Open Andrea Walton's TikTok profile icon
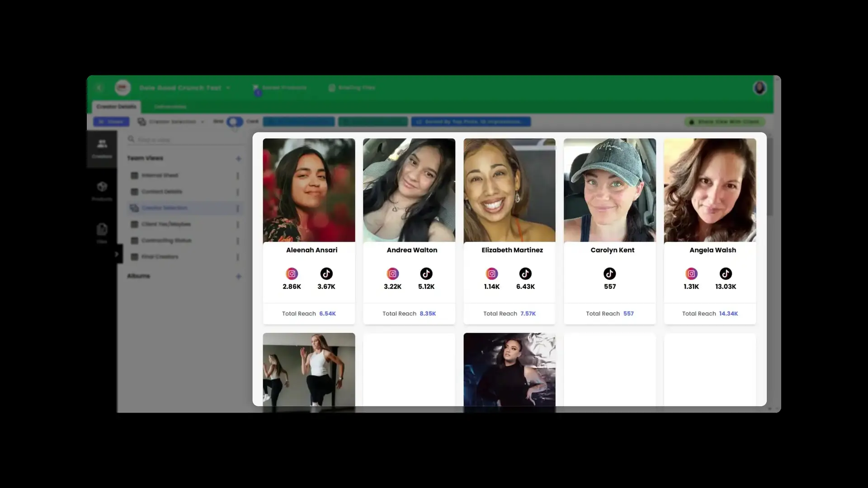 [426, 273]
